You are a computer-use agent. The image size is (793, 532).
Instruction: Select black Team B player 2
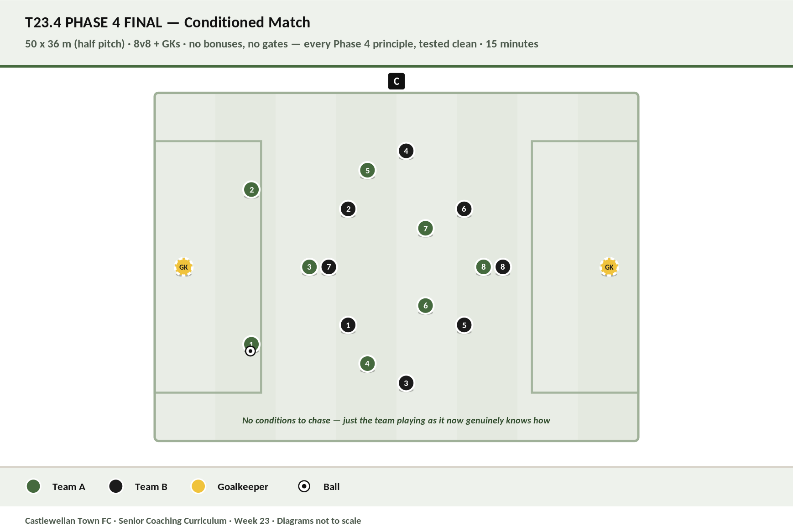pyautogui.click(x=348, y=209)
